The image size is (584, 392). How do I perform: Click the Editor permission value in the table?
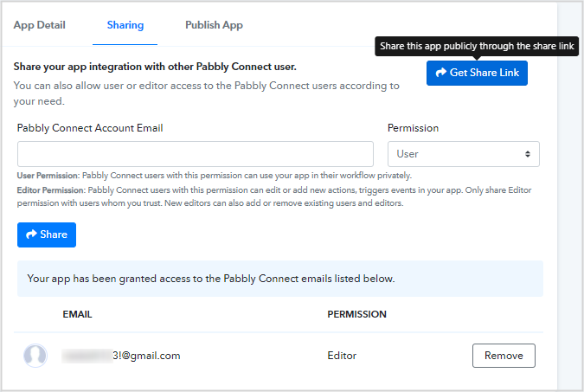[x=342, y=356]
